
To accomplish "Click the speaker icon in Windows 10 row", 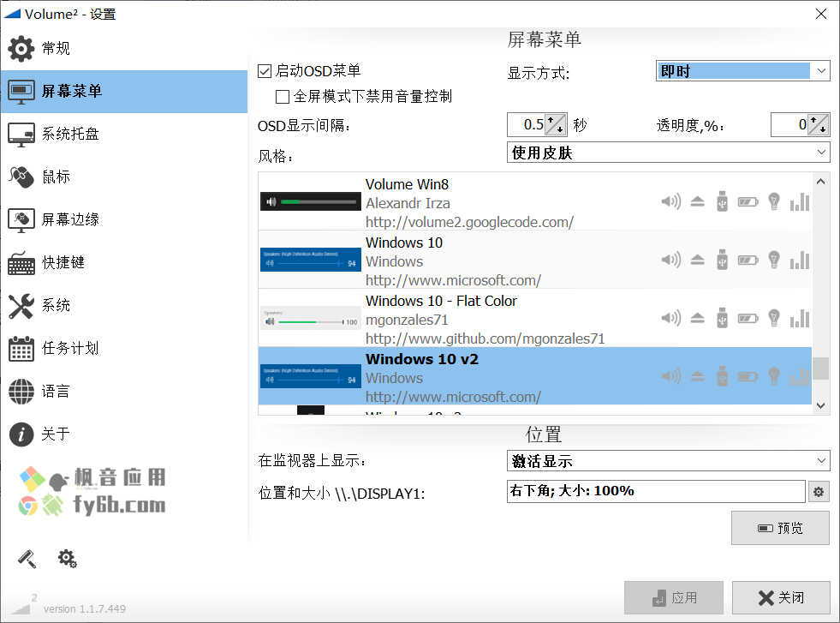I will click(x=671, y=260).
